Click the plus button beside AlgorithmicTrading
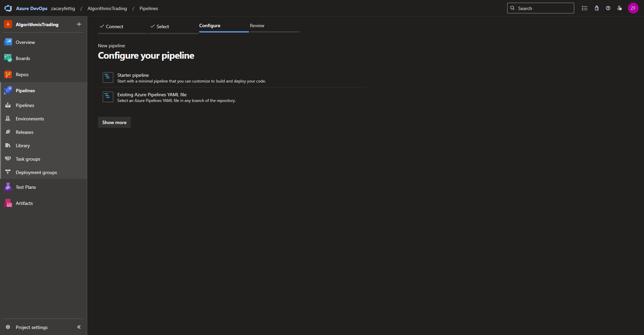Image resolution: width=644 pixels, height=335 pixels. (79, 24)
